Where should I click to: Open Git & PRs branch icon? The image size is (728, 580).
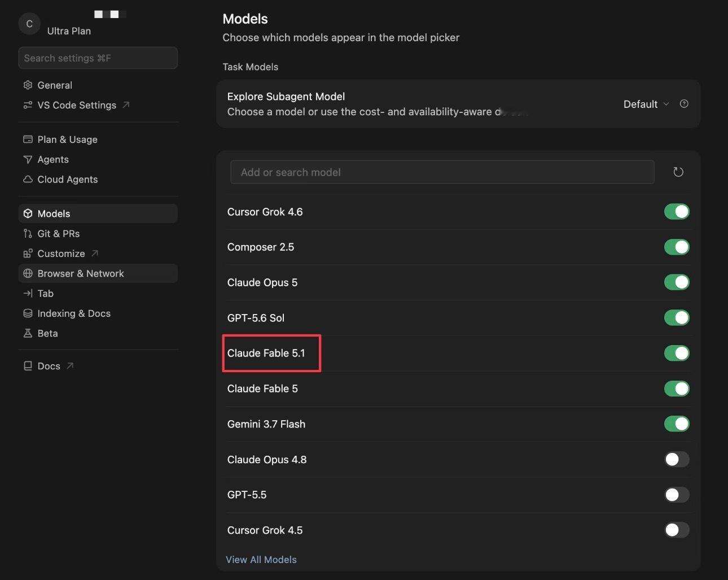28,234
